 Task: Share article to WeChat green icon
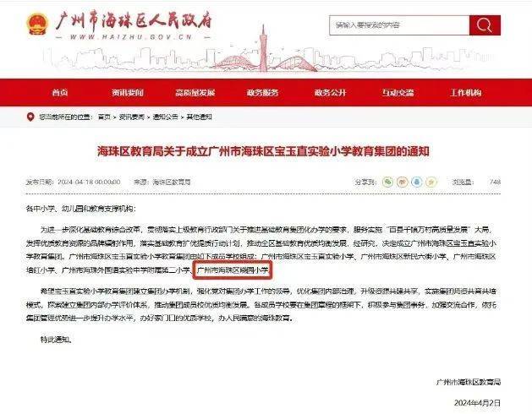click(x=387, y=182)
